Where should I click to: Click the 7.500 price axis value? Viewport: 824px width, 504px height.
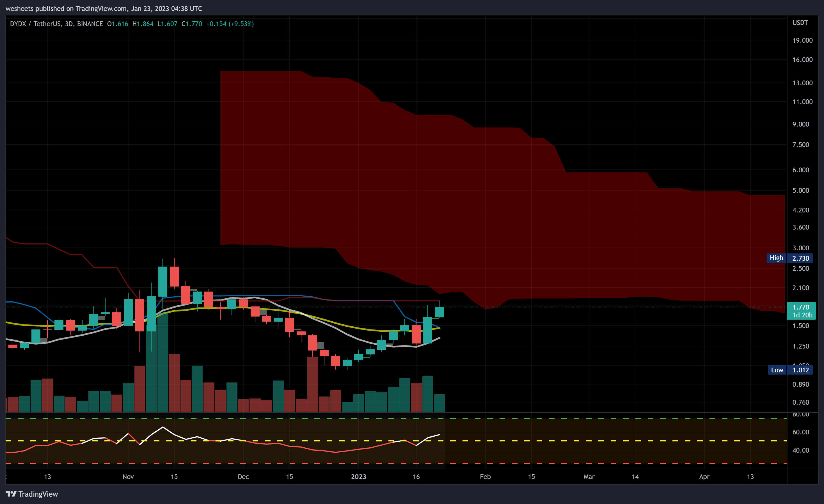coord(801,145)
